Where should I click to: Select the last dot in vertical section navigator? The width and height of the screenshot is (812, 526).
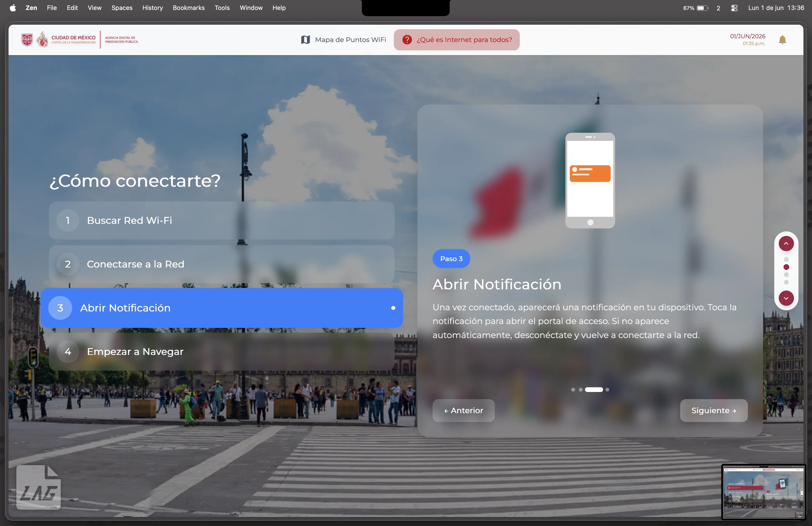pos(786,282)
